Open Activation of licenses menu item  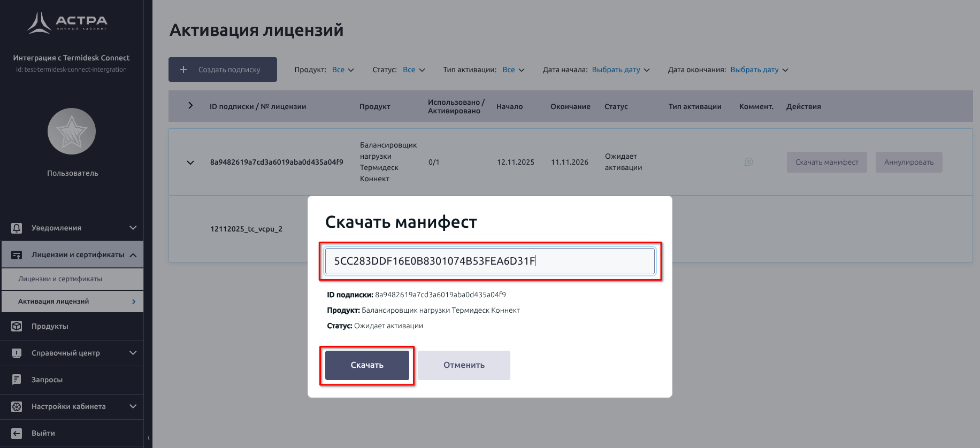click(x=72, y=302)
